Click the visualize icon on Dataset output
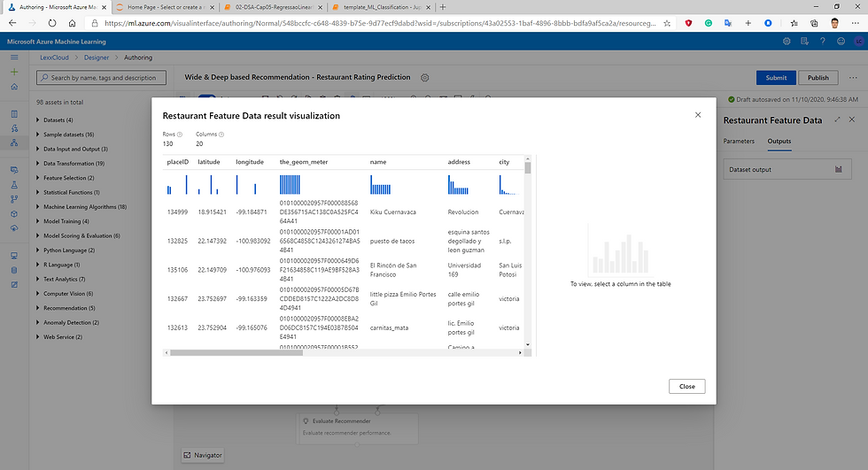The width and height of the screenshot is (868, 470). point(839,169)
